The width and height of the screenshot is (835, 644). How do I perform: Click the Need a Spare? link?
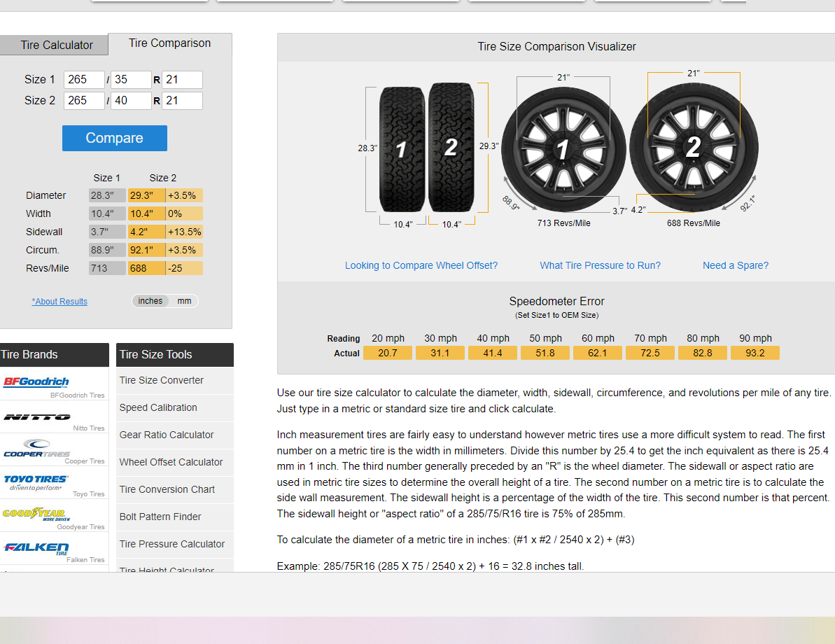(735, 265)
